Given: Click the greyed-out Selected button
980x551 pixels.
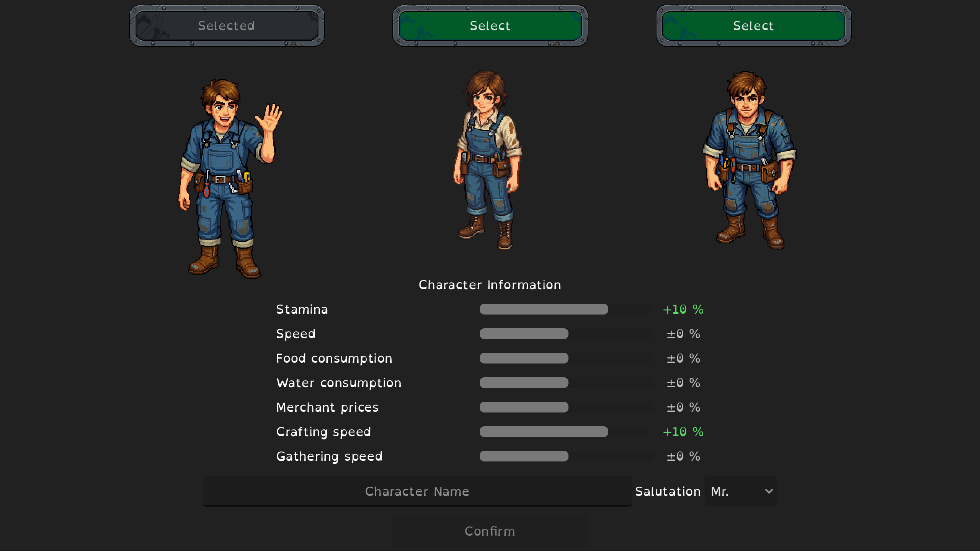Looking at the screenshot, I should [227, 26].
